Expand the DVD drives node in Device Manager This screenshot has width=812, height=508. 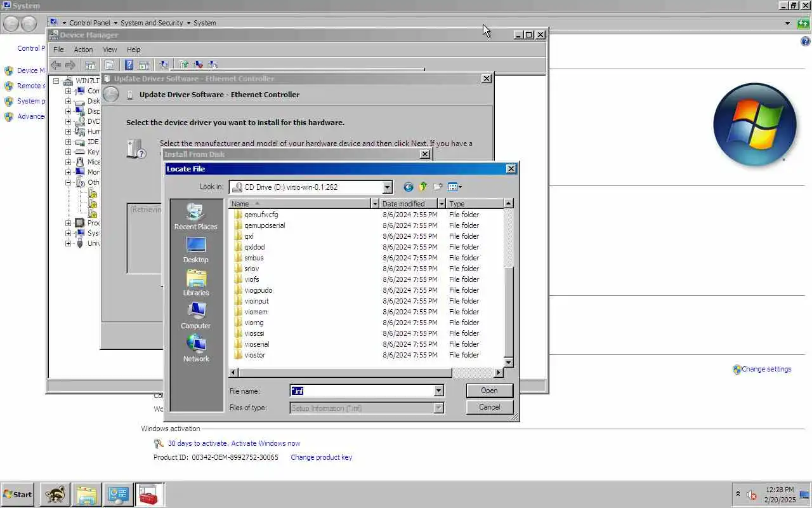tap(68, 121)
